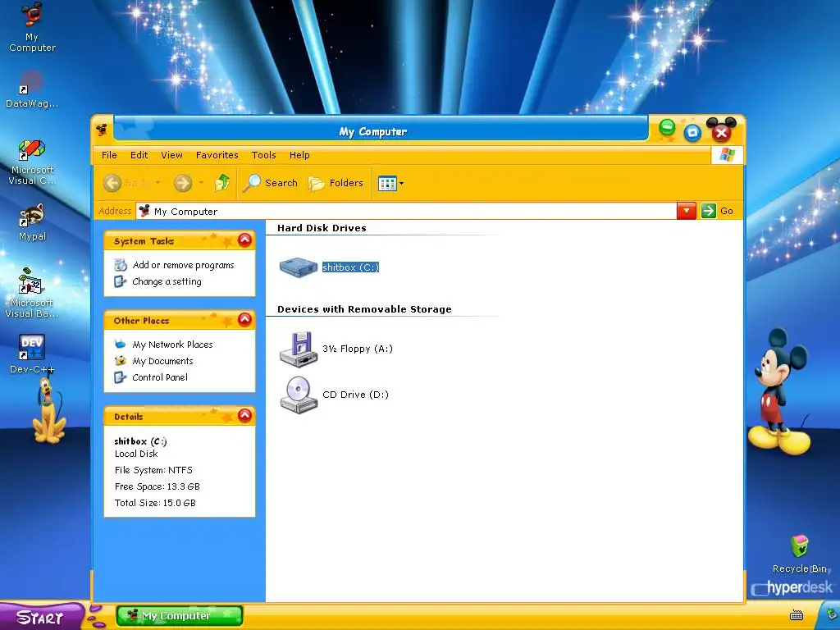The height and width of the screenshot is (630, 840).
Task: Click the Control Panel sidebar icon
Action: [121, 377]
